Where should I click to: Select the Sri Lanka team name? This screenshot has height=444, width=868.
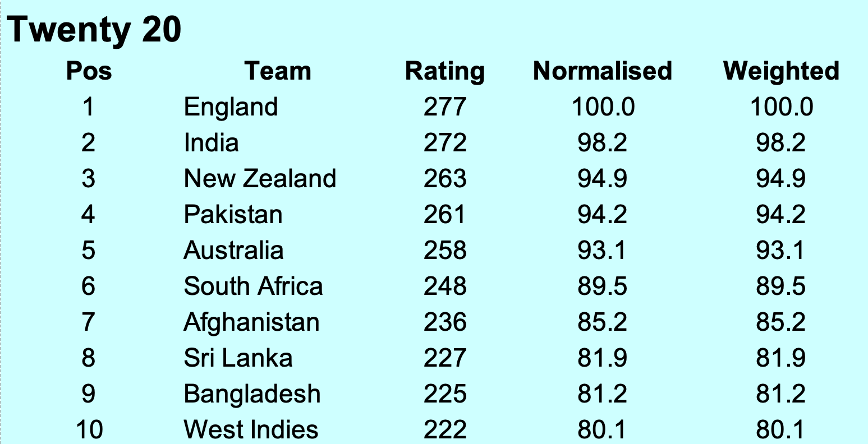[x=238, y=358]
